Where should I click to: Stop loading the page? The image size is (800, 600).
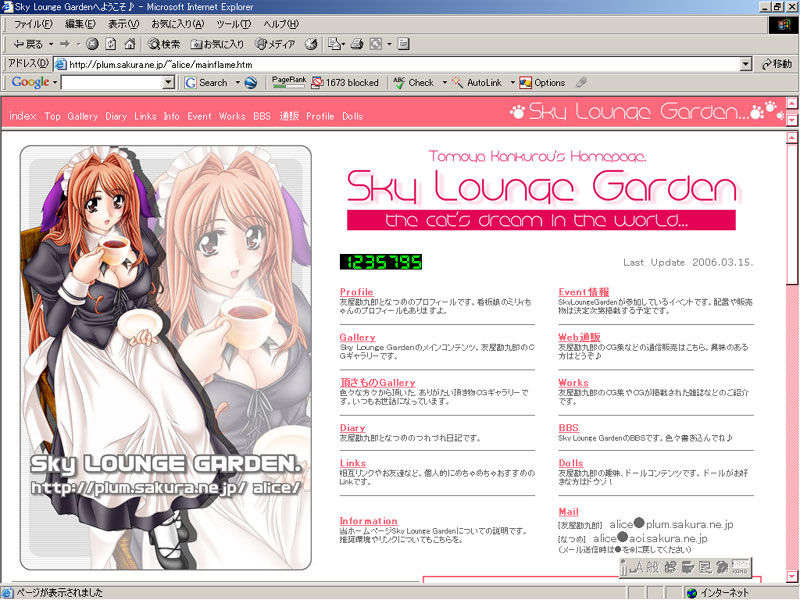pyautogui.click(x=92, y=44)
